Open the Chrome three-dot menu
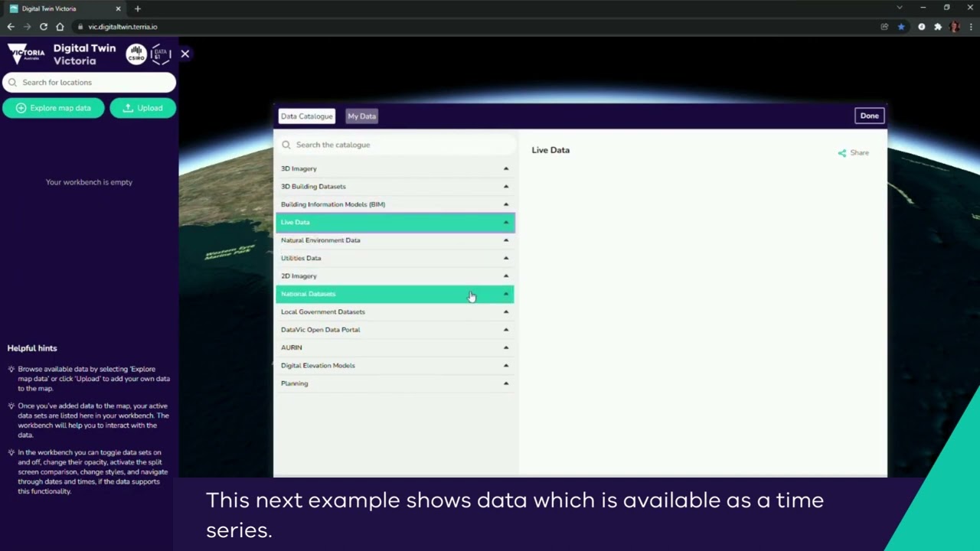This screenshot has width=980, height=551. pos(971,27)
